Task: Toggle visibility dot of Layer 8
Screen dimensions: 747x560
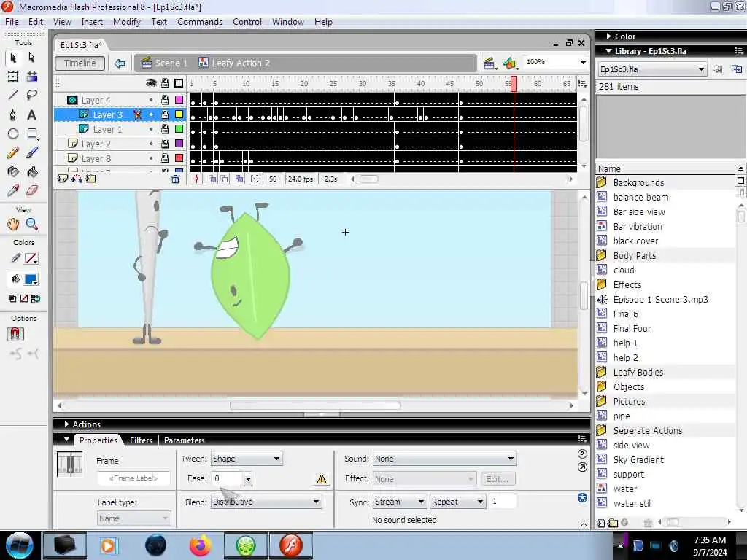Action: tap(151, 158)
